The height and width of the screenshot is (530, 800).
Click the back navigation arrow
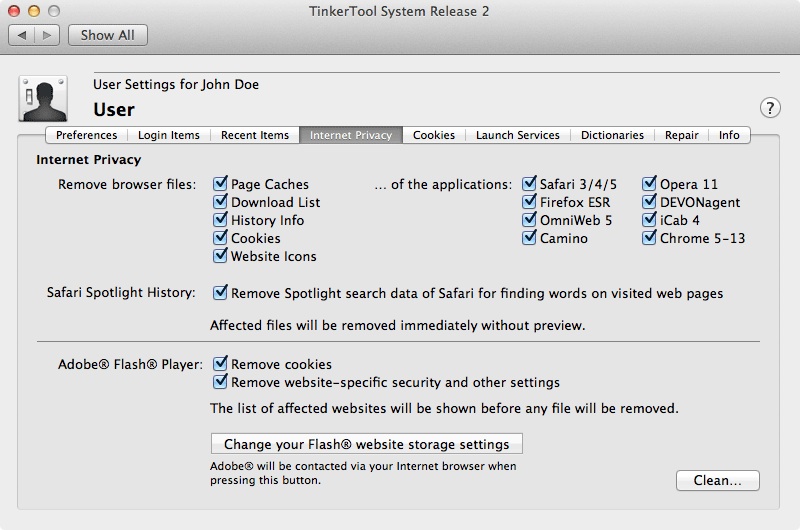23,35
